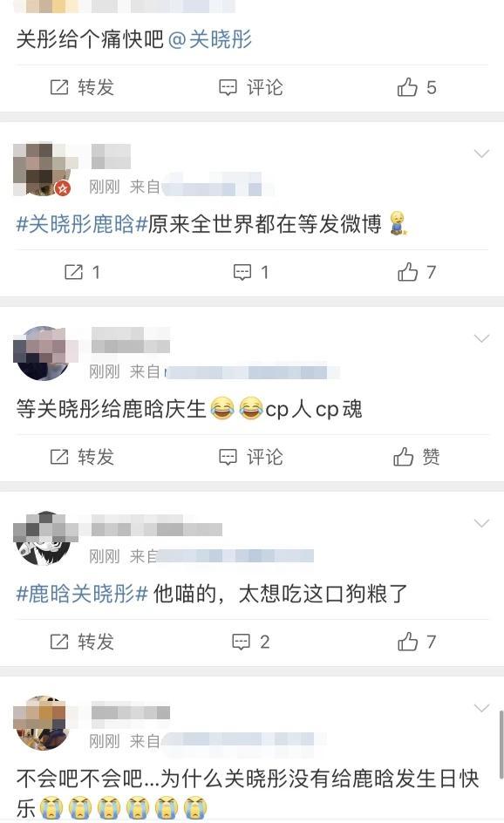Repost the cp人cp魂 post

pyautogui.click(x=82, y=457)
